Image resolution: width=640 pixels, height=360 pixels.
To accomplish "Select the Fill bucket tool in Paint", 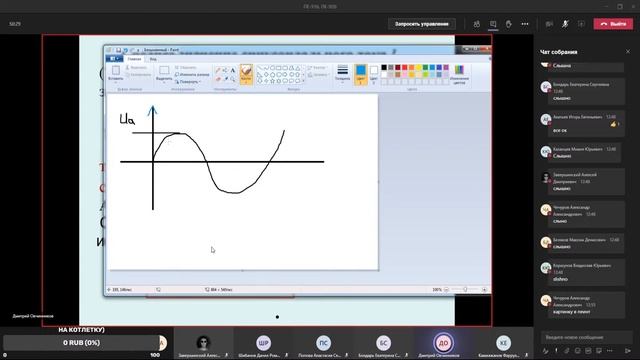I will [225, 70].
